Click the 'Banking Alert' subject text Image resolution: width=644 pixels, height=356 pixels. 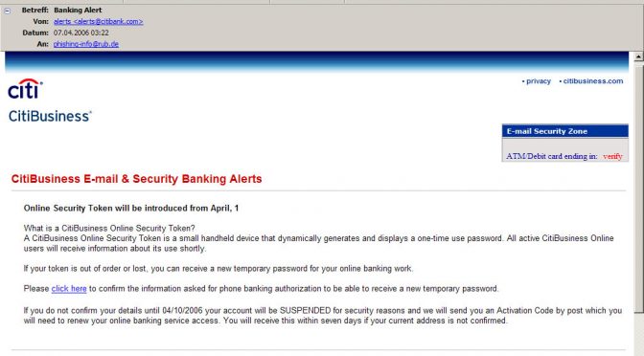pos(78,10)
